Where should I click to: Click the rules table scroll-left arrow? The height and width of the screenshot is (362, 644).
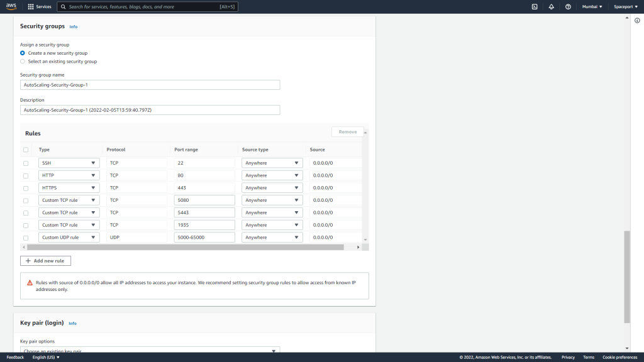(x=24, y=247)
